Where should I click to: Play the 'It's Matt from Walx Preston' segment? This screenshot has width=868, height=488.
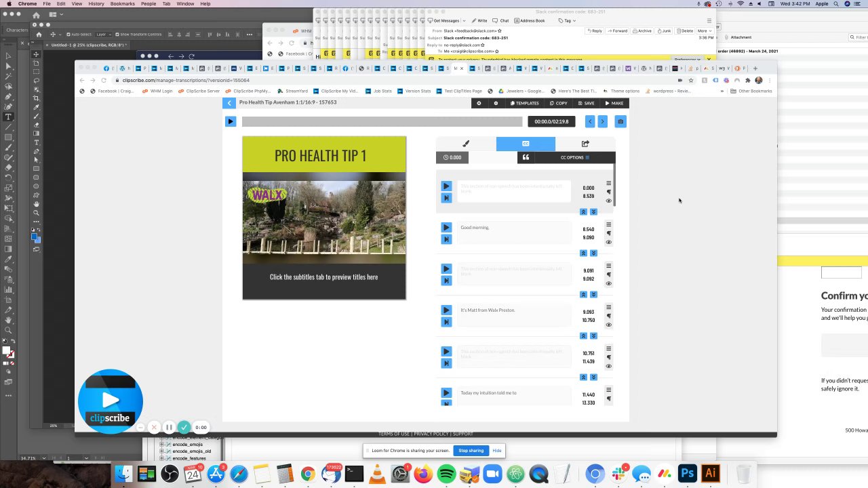pyautogui.click(x=446, y=310)
